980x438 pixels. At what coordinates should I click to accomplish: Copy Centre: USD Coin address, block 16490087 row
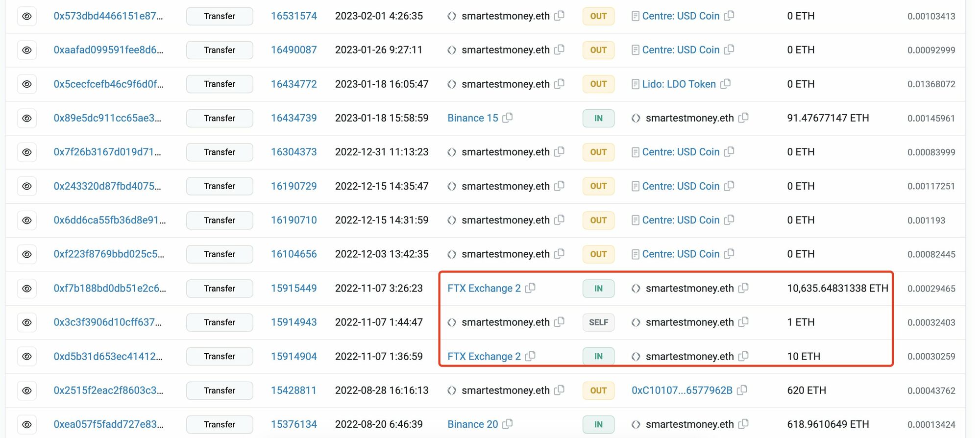pyautogui.click(x=729, y=49)
